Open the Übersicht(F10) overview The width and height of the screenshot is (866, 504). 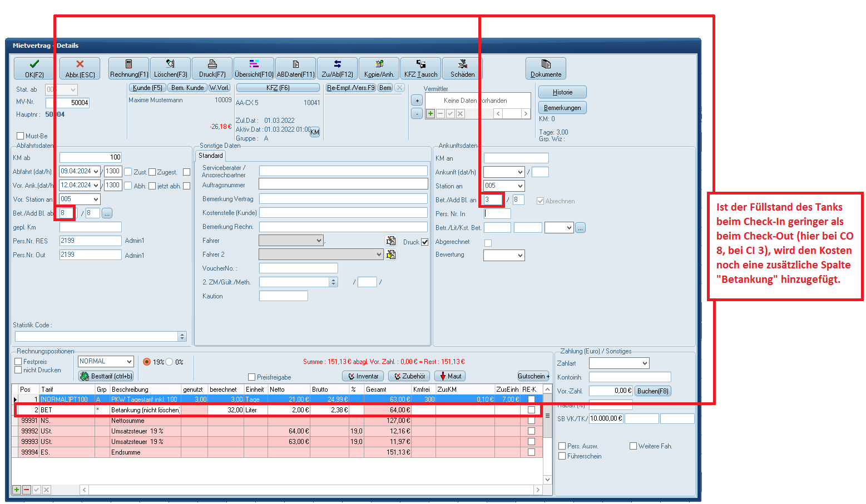pyautogui.click(x=254, y=68)
